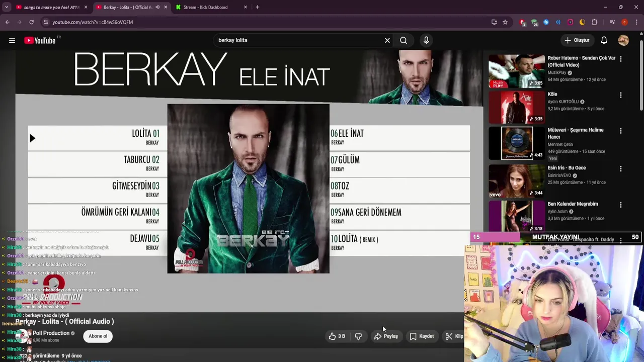Open the yellow moon extension icon
Viewport: 644px width, 362px height.
point(582,22)
